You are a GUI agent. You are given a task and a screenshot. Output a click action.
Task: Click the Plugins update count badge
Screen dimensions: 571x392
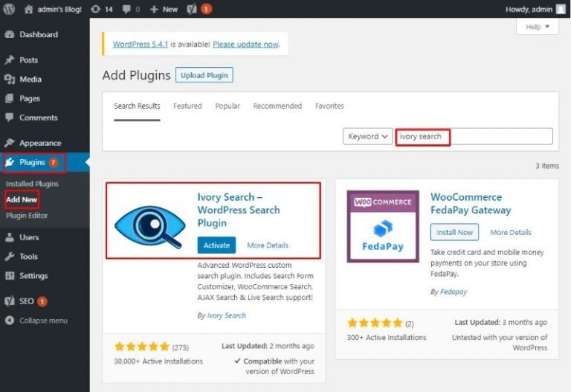click(x=54, y=162)
